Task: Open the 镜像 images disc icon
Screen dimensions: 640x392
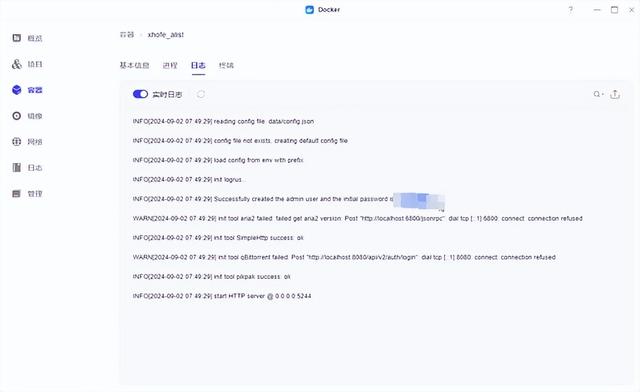Action: click(16, 116)
